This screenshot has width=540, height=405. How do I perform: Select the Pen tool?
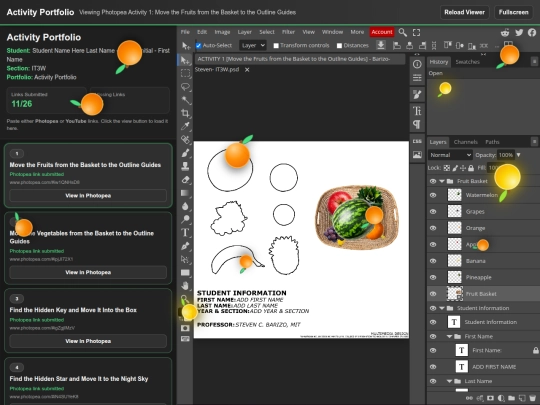(185, 246)
